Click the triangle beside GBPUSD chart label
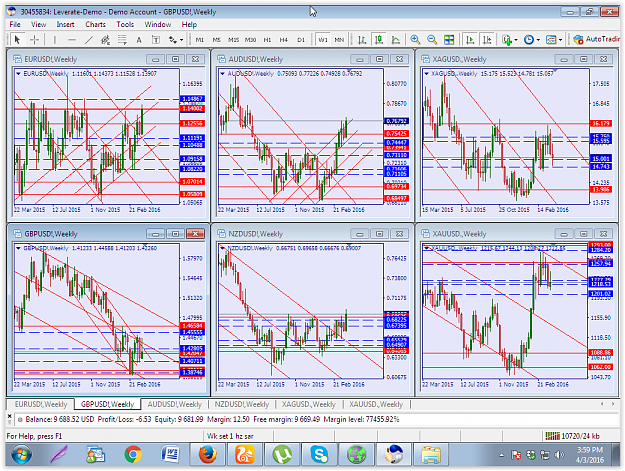Screen dimensions: 625x471 click(18, 248)
